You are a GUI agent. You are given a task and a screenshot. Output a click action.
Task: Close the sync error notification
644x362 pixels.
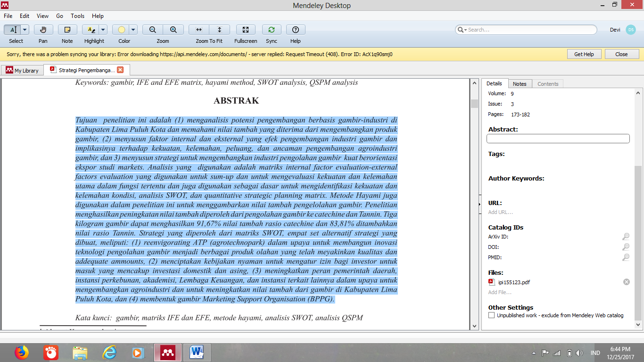tap(621, 54)
